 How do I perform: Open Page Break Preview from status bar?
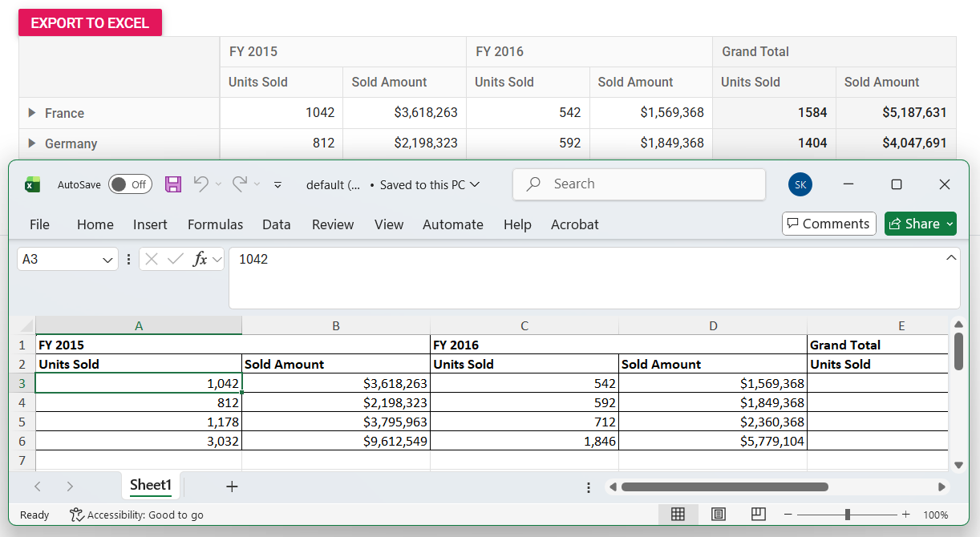coord(757,514)
